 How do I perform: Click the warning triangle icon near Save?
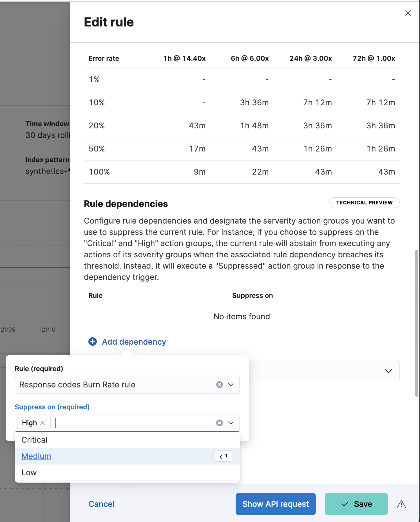(401, 504)
